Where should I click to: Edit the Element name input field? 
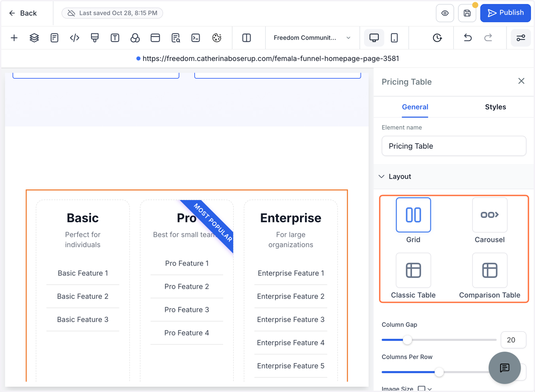click(x=454, y=146)
